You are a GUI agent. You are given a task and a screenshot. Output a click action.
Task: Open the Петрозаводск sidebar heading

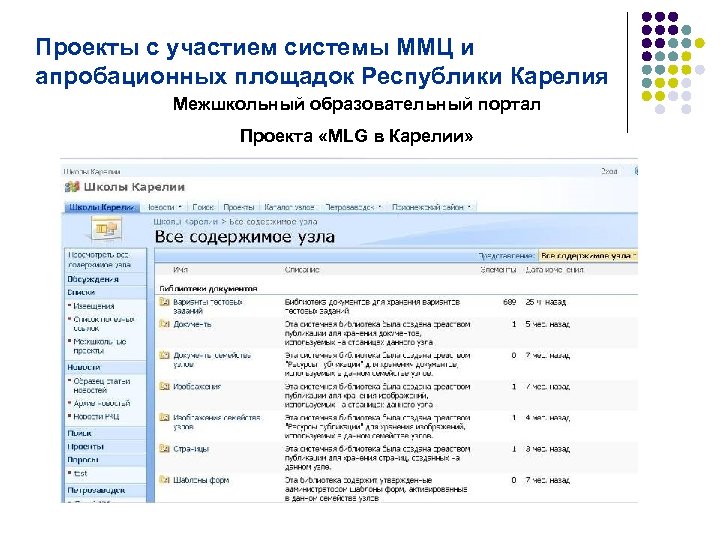96,490
